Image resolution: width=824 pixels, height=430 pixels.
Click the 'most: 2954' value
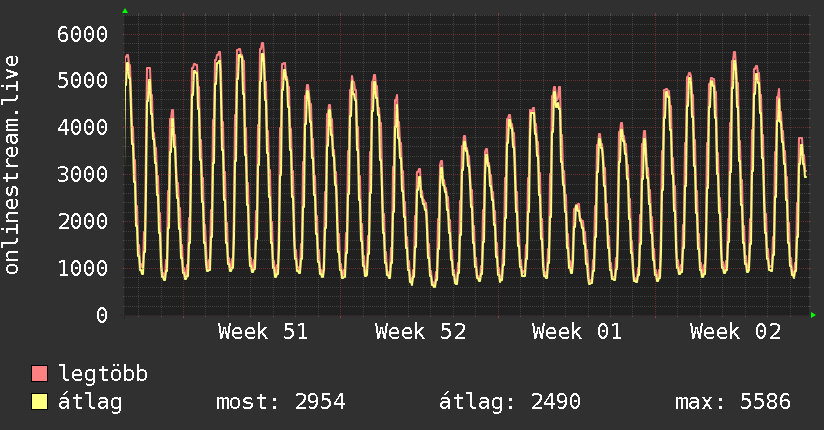281,402
